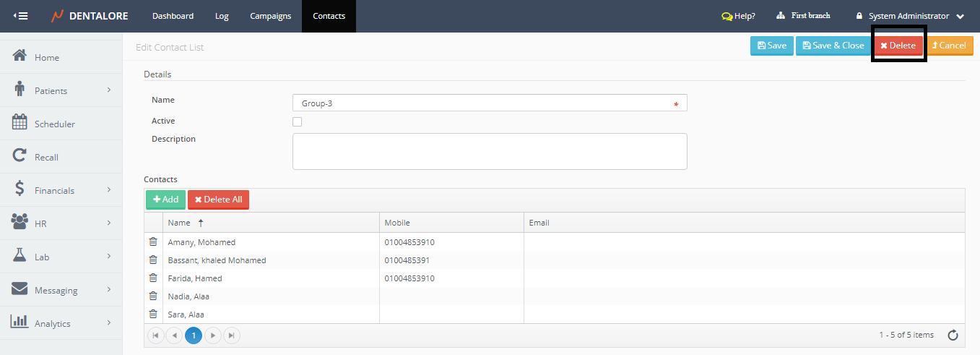Click trash icon next to Farida, Hamed
Viewport: 980px width, 355px height.
click(153, 278)
